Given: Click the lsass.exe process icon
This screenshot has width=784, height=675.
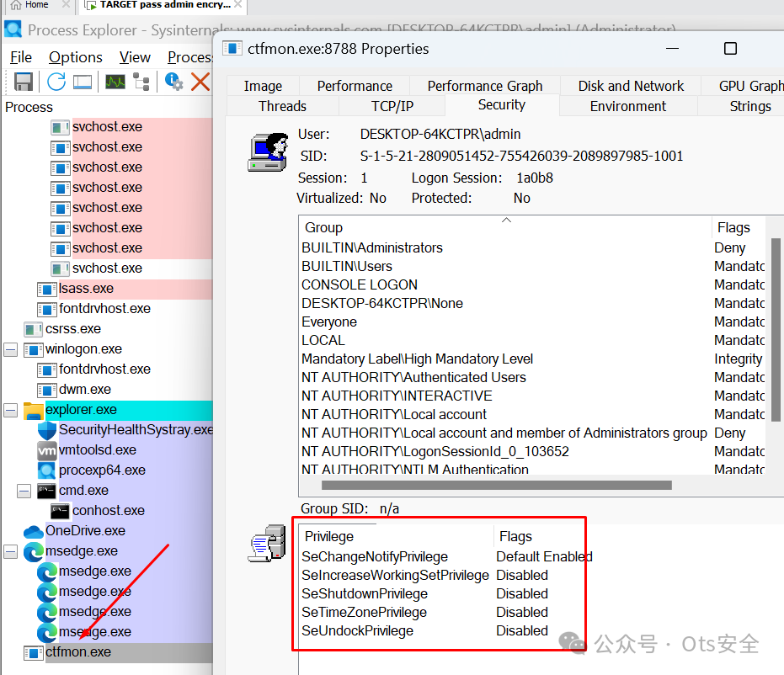Looking at the screenshot, I should pos(46,290).
